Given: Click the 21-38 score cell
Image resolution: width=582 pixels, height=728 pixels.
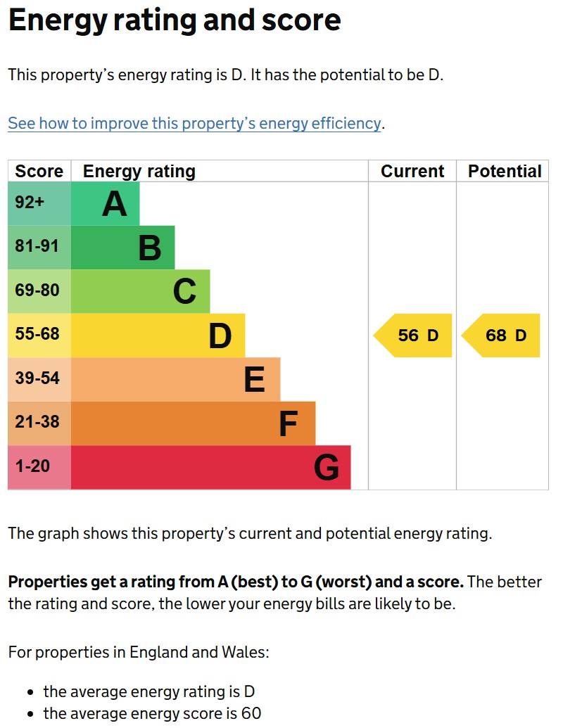Looking at the screenshot, I should tap(39, 423).
